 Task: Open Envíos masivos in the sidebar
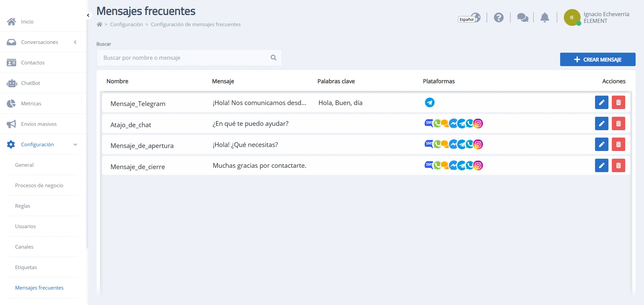[x=39, y=124]
